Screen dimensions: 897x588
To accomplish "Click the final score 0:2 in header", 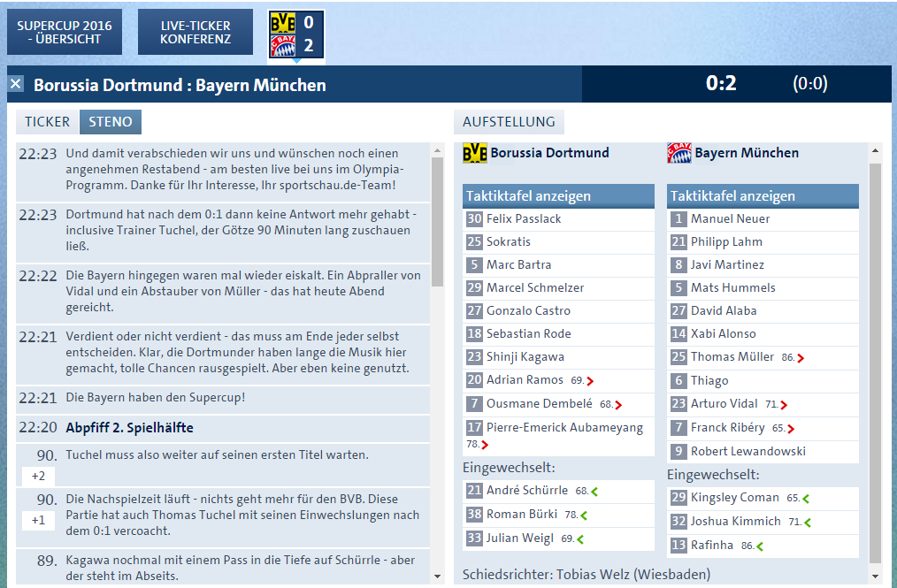I will click(x=721, y=83).
